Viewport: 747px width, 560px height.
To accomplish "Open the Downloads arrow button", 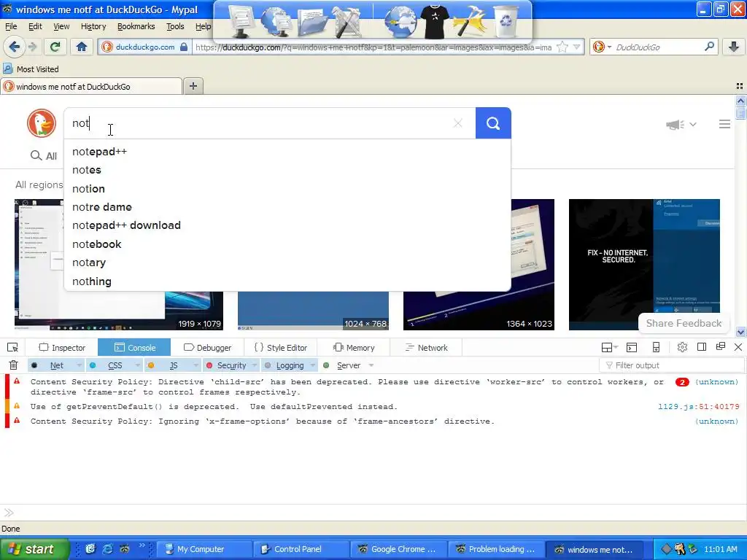I will point(734,47).
